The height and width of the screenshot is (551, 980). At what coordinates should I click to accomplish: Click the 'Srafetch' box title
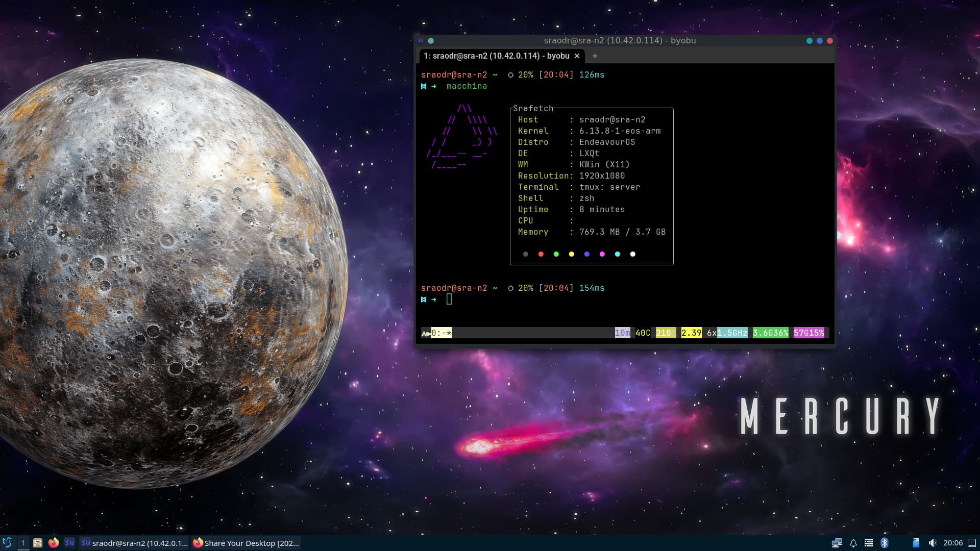[533, 108]
